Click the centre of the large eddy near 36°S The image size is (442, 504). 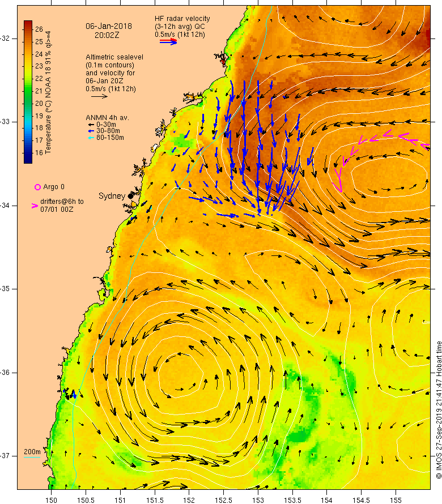pyautogui.click(x=181, y=374)
